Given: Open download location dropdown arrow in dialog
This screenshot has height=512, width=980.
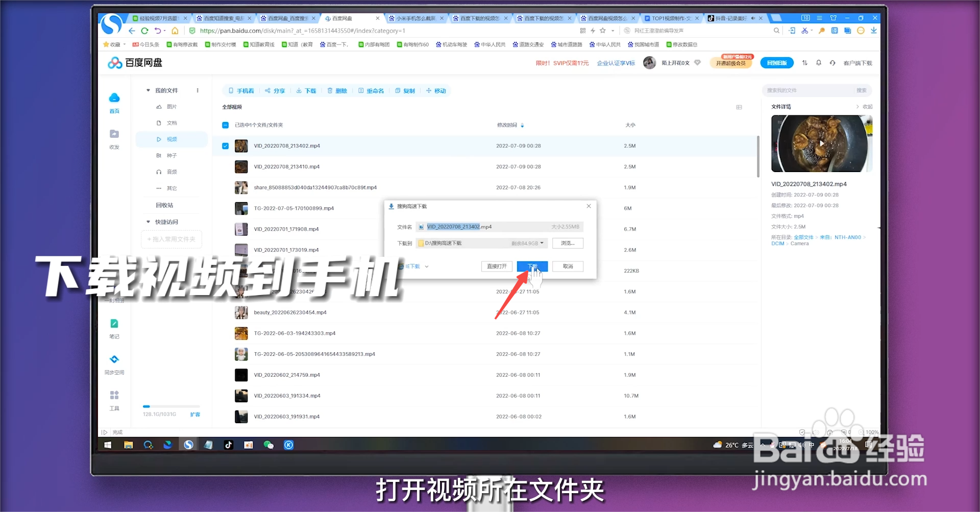Looking at the screenshot, I should (542, 243).
